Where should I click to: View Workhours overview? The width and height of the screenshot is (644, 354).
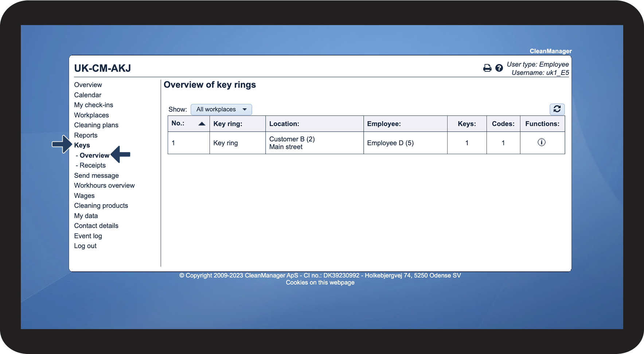coord(105,186)
